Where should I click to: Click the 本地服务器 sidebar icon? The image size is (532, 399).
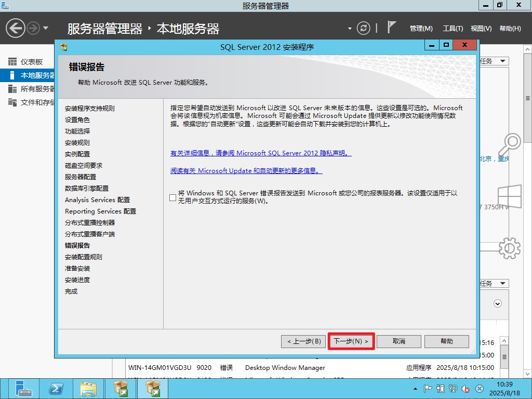[x=12, y=75]
